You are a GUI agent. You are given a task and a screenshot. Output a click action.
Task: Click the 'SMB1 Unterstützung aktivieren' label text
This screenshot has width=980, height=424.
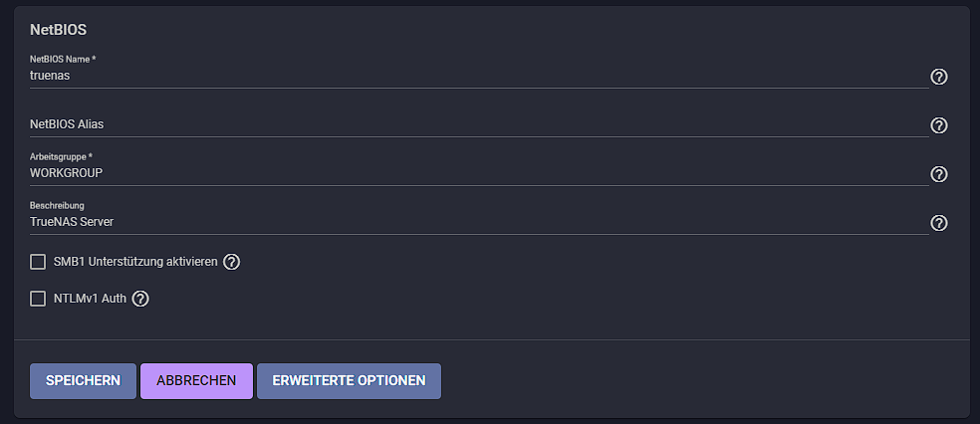(x=135, y=262)
